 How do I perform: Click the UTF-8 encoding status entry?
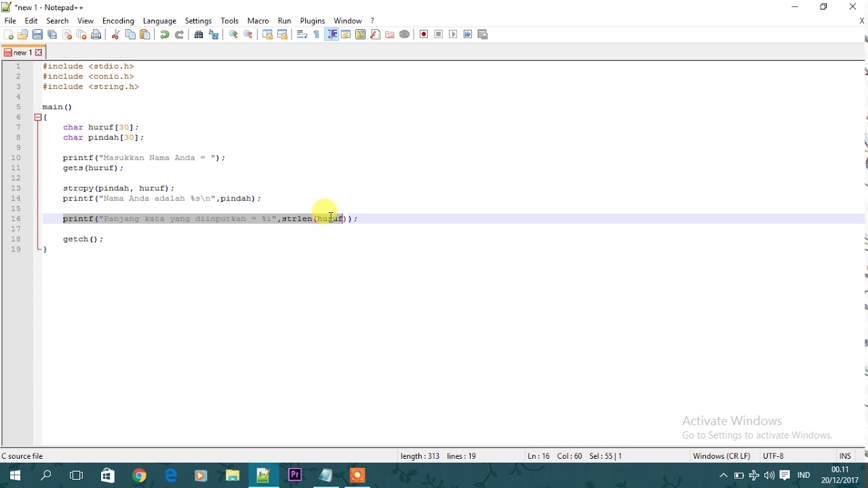pyautogui.click(x=773, y=456)
